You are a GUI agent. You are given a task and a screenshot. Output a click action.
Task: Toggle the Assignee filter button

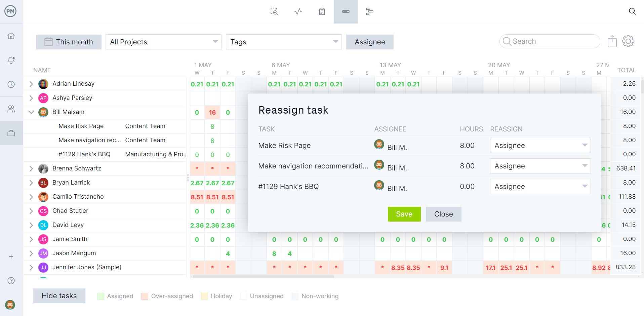click(370, 42)
